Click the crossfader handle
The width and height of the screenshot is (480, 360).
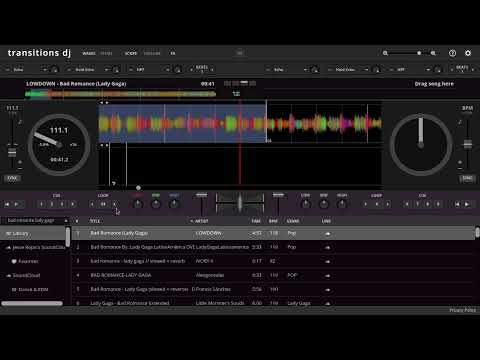coord(240,203)
